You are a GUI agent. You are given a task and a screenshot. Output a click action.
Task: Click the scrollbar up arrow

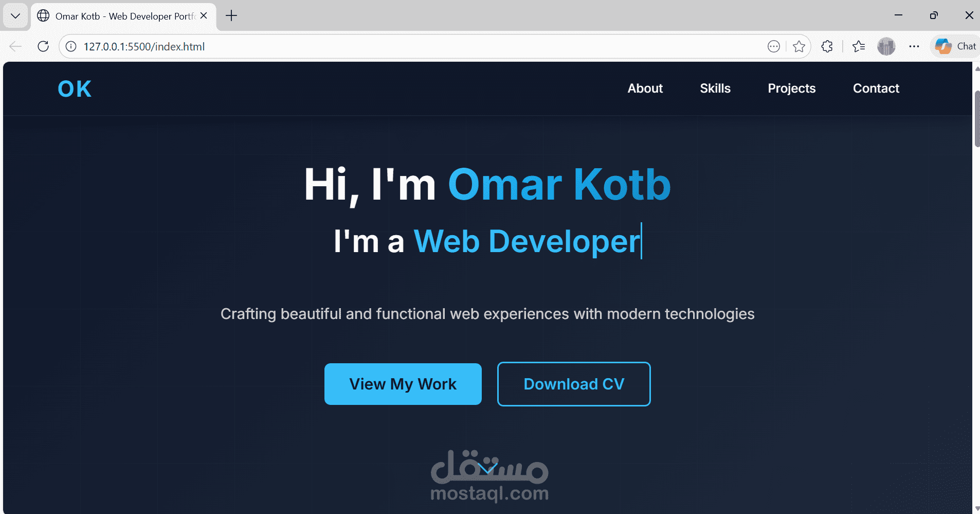[977, 68]
